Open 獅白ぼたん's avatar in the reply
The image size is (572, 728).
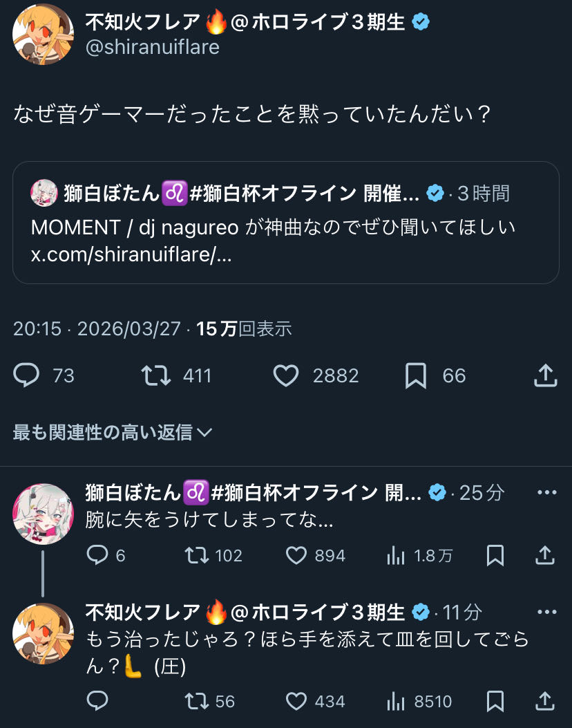(x=43, y=514)
